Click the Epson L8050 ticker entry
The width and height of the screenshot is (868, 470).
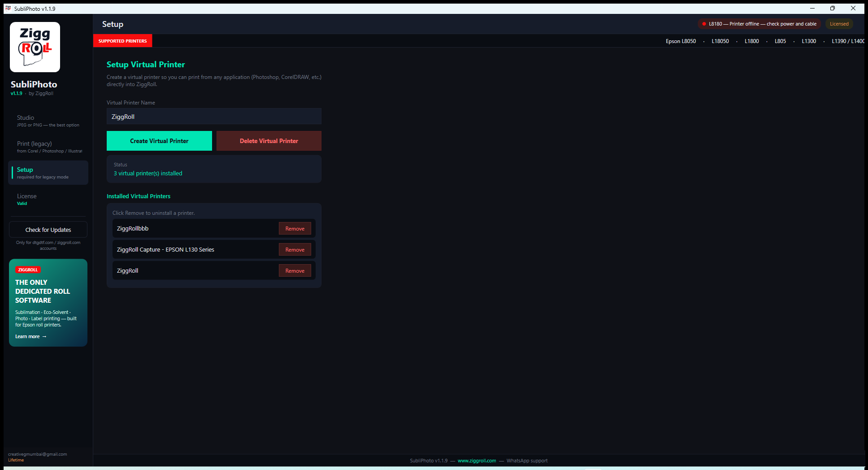coord(681,41)
